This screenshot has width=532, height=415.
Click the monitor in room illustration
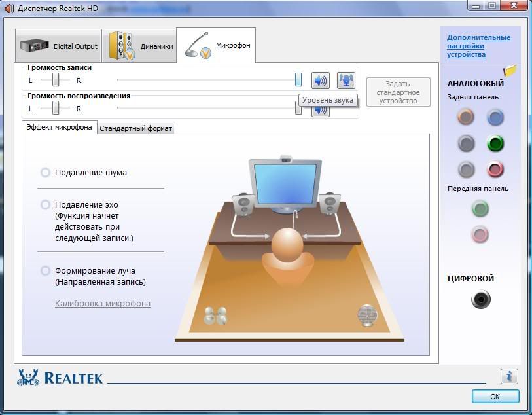click(285, 184)
